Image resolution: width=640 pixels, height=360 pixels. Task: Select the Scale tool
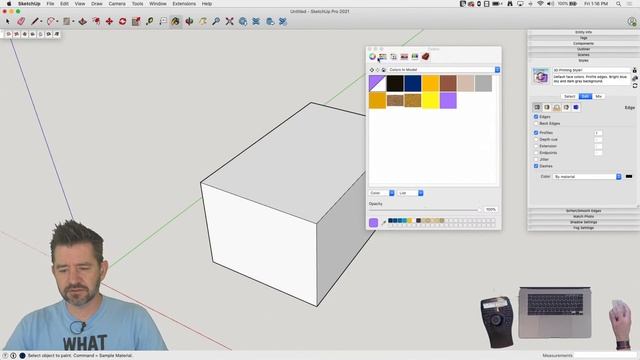[x=136, y=21]
